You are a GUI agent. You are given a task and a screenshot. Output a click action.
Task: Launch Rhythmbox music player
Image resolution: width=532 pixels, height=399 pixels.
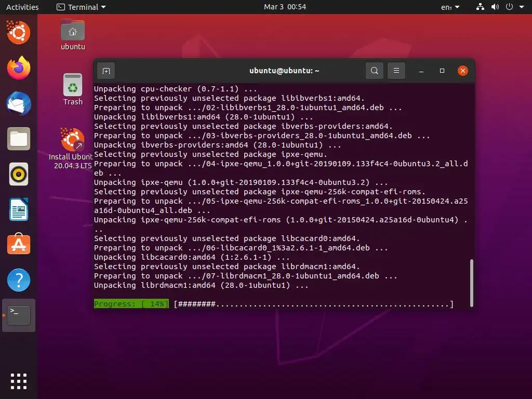(x=19, y=175)
